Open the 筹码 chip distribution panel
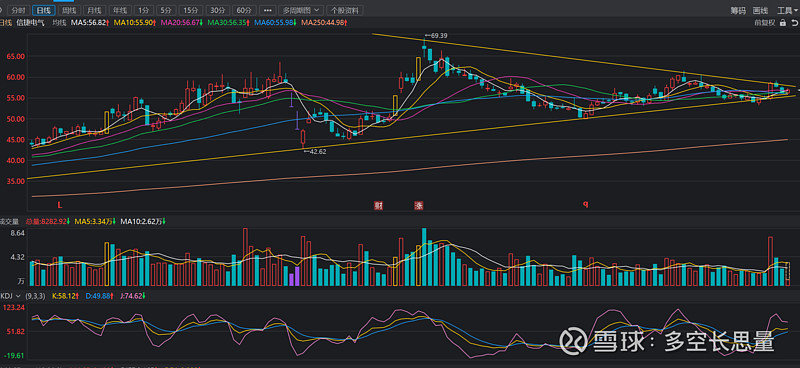This screenshot has width=800, height=368. (738, 10)
